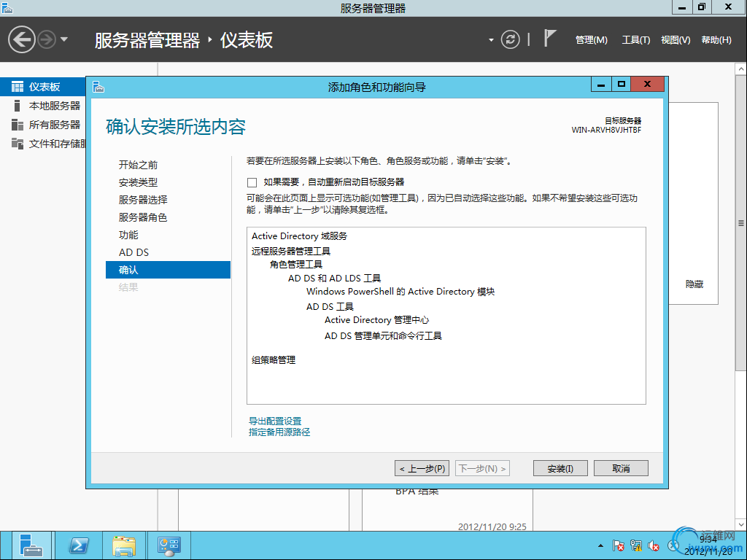Image resolution: width=747 pixels, height=560 pixels.
Task: Maximize the 添加角色和功能向导 window
Action: pyautogui.click(x=622, y=85)
